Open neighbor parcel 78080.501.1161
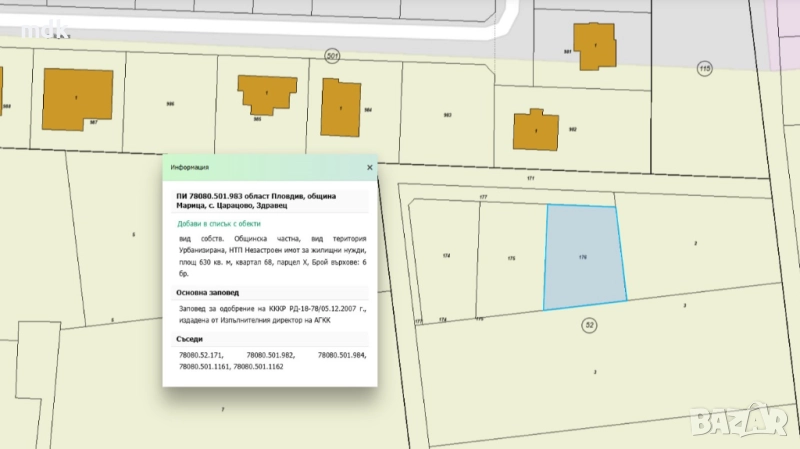 203,367
